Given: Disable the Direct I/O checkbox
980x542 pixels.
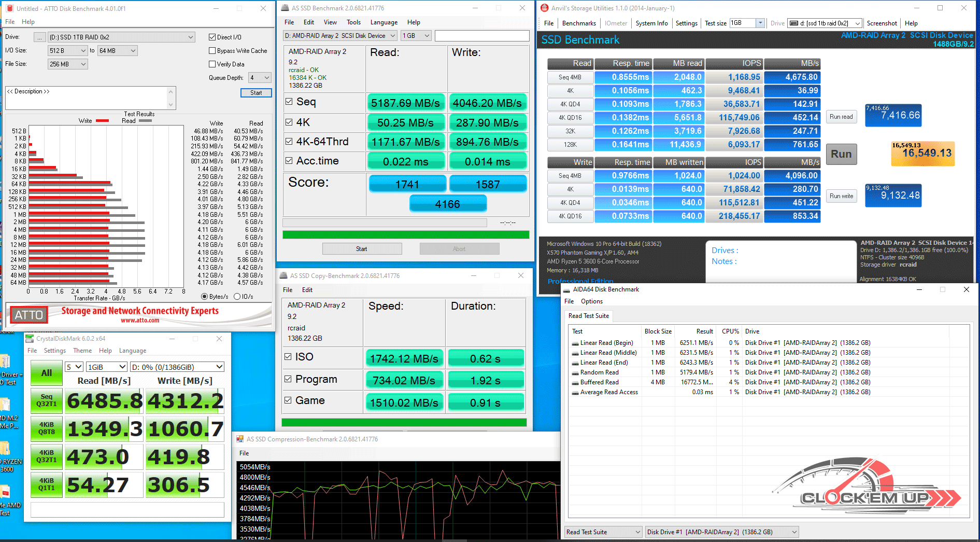Looking at the screenshot, I should [212, 37].
